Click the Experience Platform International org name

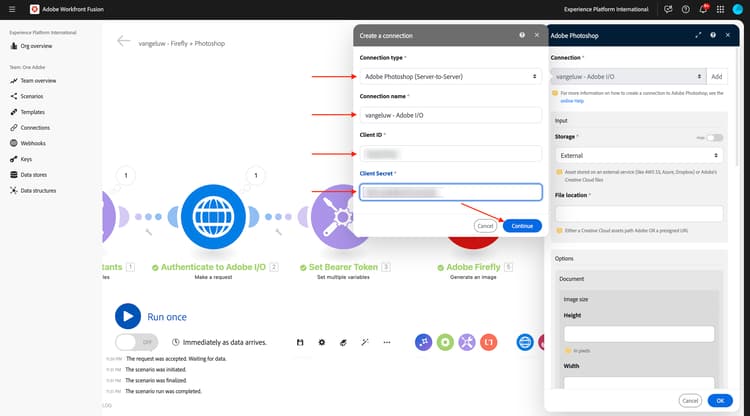[x=606, y=9]
